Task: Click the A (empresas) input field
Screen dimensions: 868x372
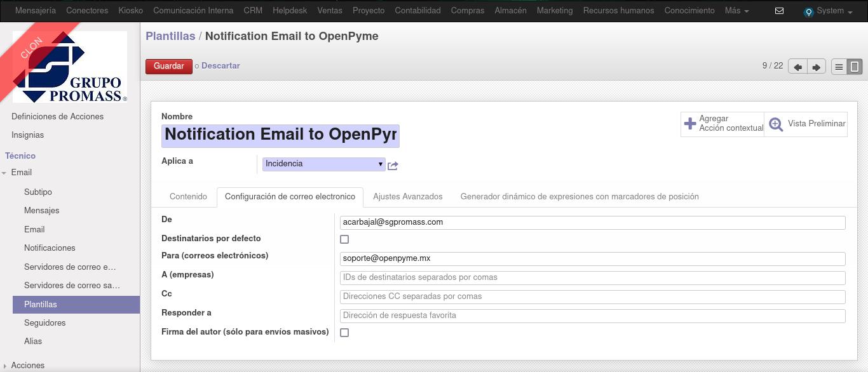Action: click(x=593, y=277)
